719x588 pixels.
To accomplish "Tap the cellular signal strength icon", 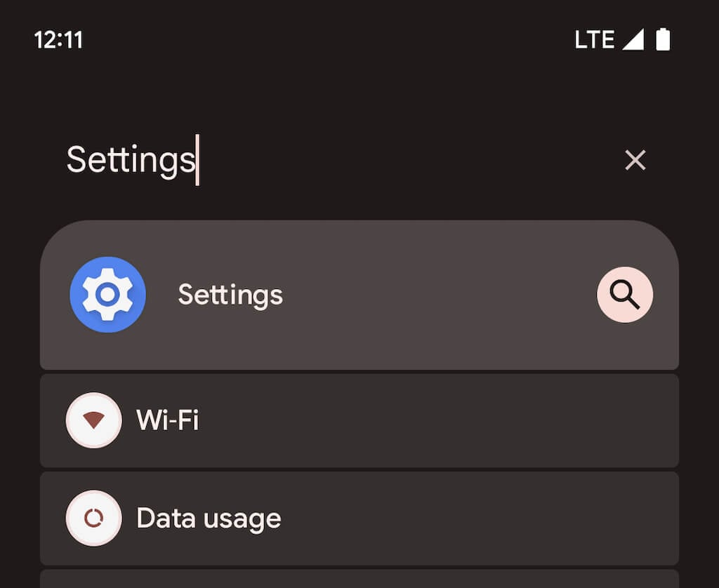I will click(633, 40).
